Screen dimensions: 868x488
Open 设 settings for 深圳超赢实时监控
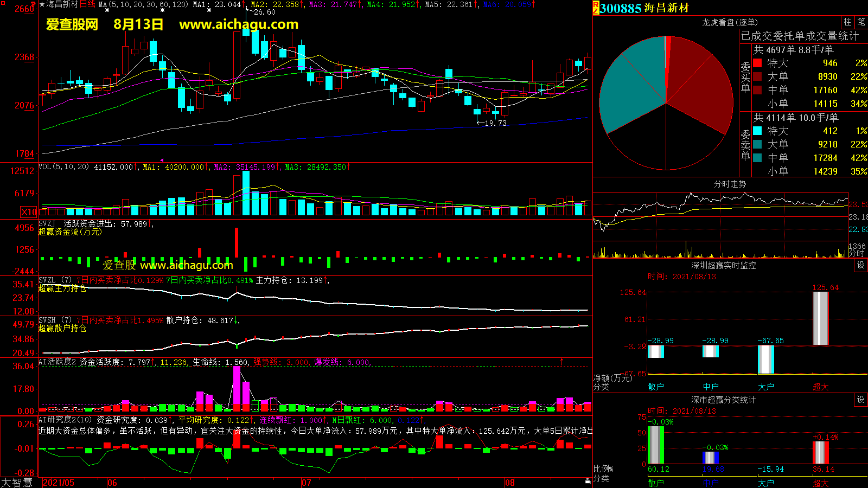[860, 265]
